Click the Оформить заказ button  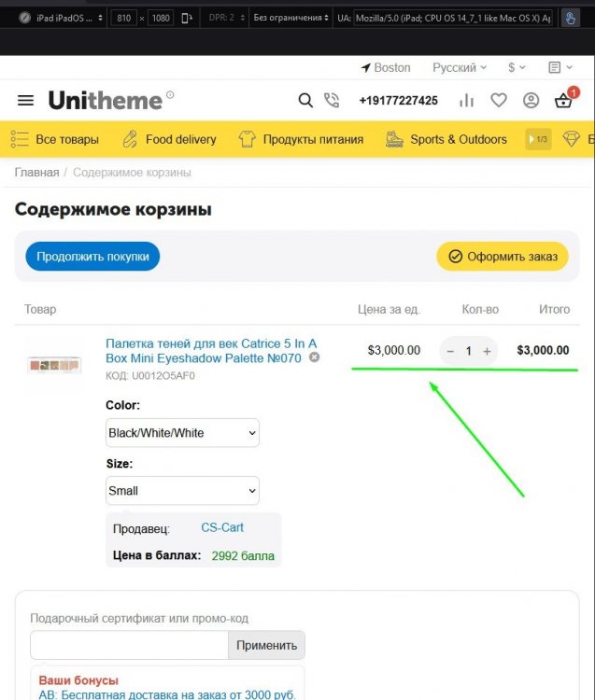[503, 257]
